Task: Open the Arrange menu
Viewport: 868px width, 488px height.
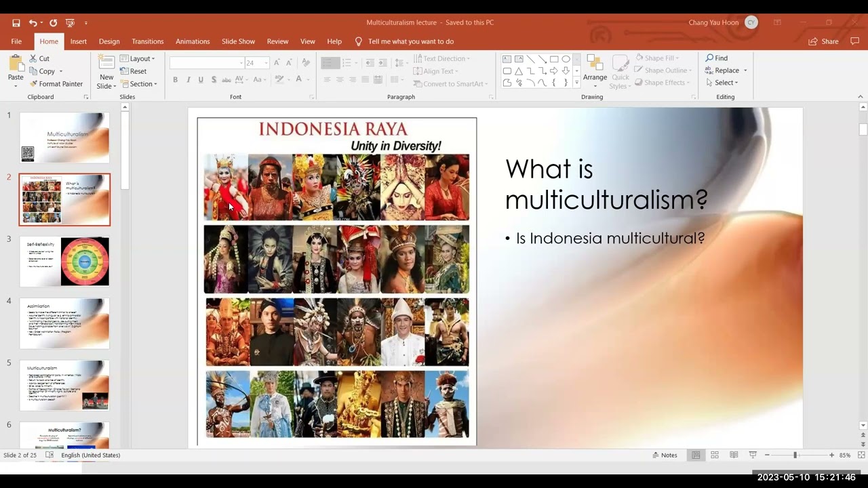Action: [x=595, y=71]
